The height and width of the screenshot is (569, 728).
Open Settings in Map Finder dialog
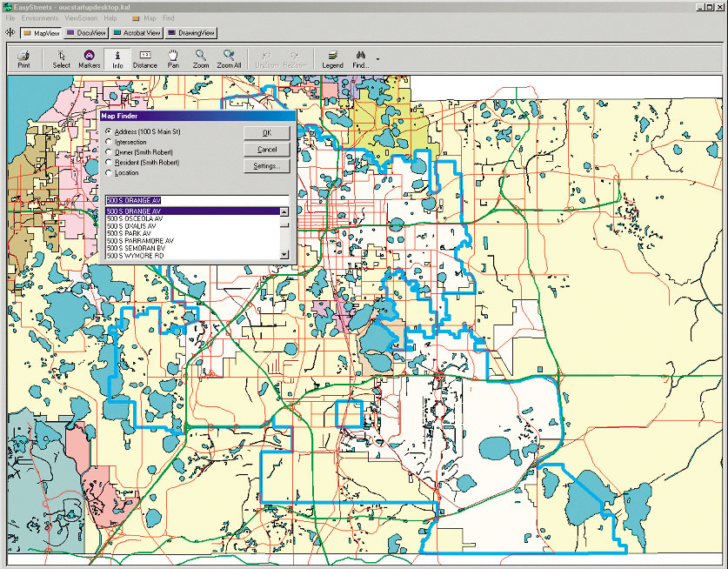[266, 165]
